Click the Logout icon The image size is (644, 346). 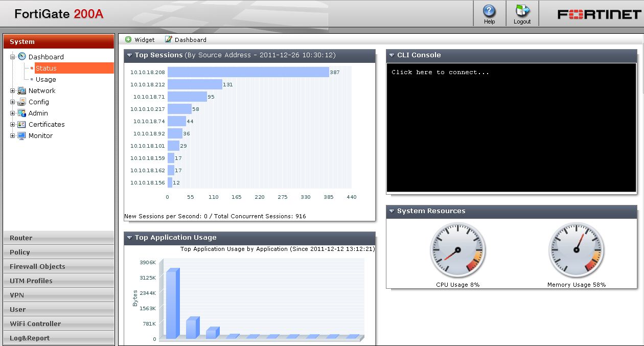click(x=522, y=11)
